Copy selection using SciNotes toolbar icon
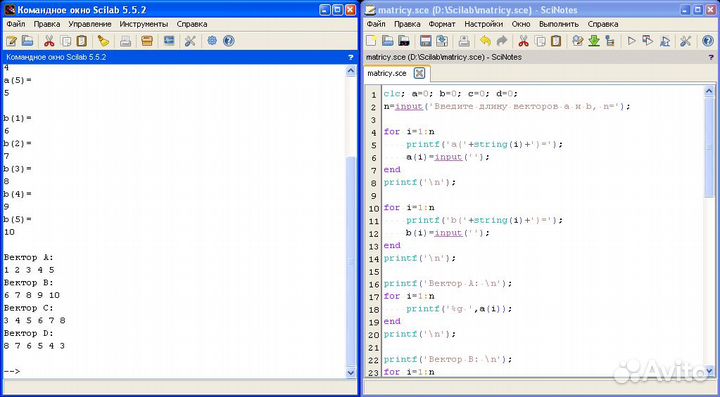The height and width of the screenshot is (397, 720). click(x=540, y=41)
